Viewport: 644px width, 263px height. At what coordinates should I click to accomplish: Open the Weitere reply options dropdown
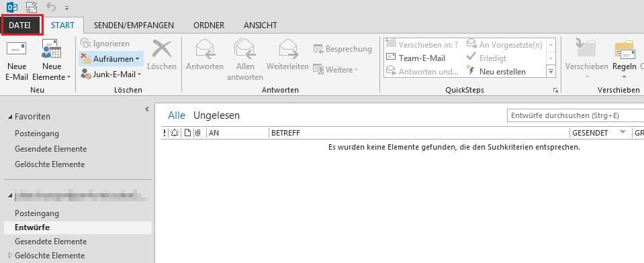tap(336, 70)
